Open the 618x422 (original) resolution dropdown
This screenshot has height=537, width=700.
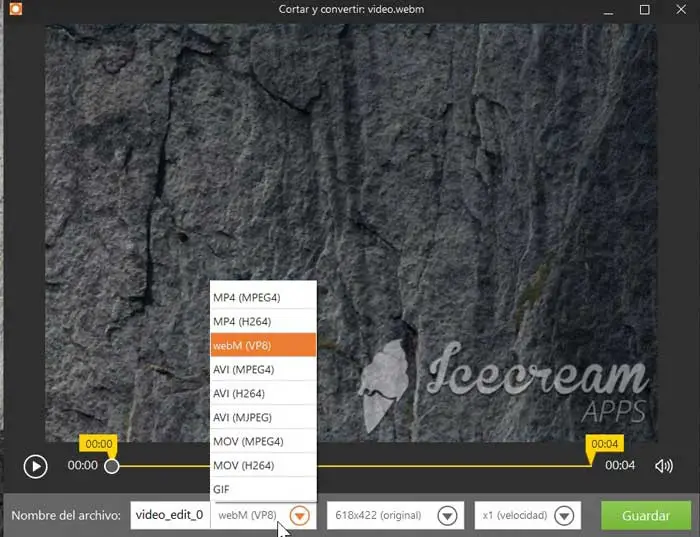(x=395, y=516)
